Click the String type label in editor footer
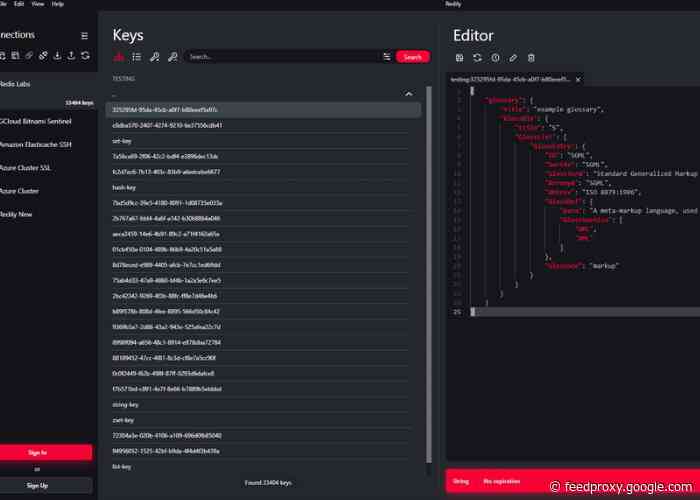Image resolution: width=700 pixels, height=500 pixels. [461, 481]
